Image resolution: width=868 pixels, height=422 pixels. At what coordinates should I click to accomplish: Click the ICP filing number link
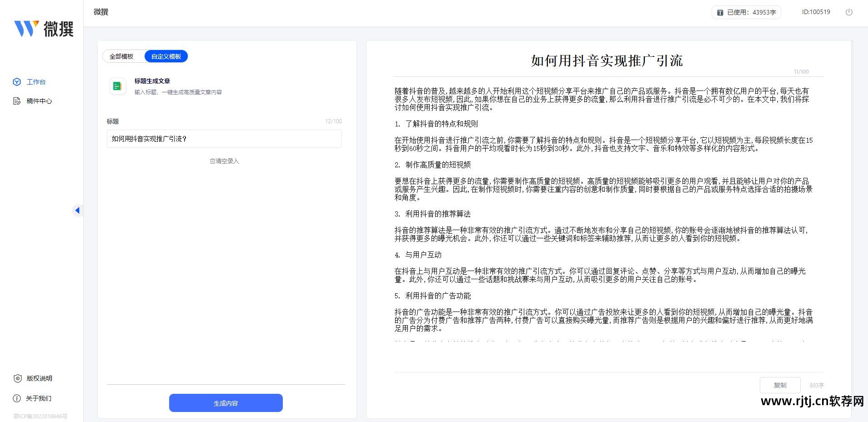tap(40, 416)
